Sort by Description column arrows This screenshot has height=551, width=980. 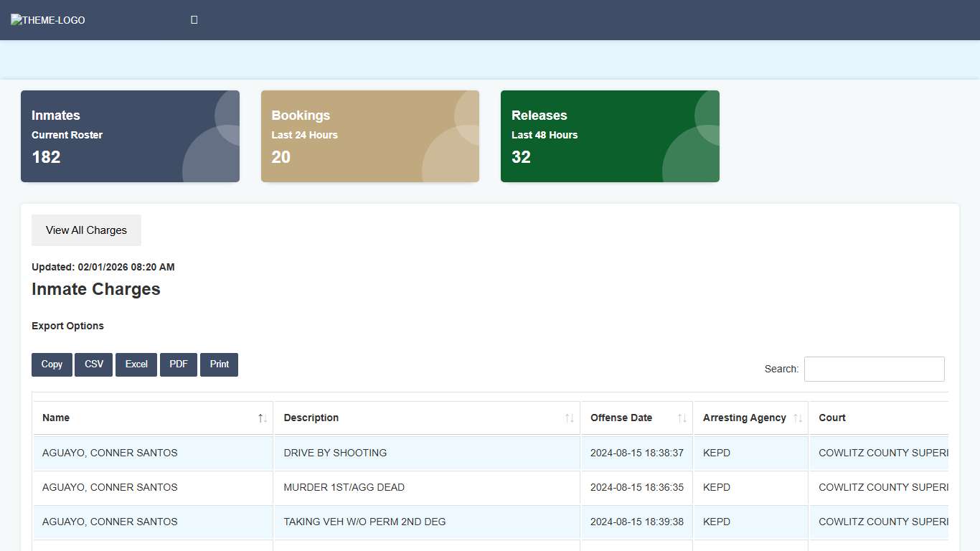569,418
